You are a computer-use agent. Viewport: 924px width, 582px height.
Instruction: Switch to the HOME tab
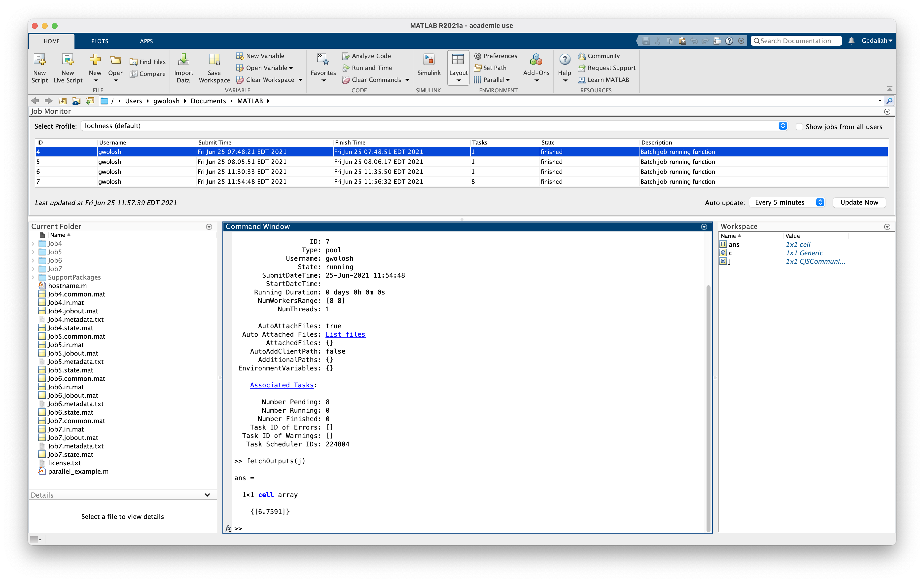click(x=51, y=41)
